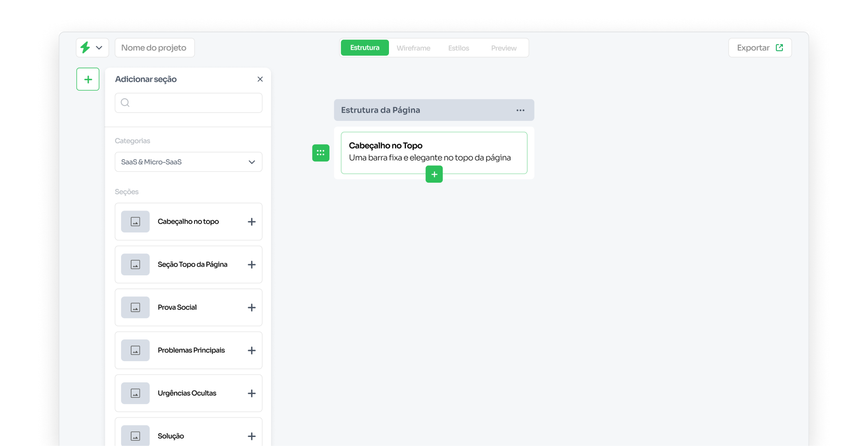
Task: Add the Urgências Ocultas section
Action: [251, 394]
